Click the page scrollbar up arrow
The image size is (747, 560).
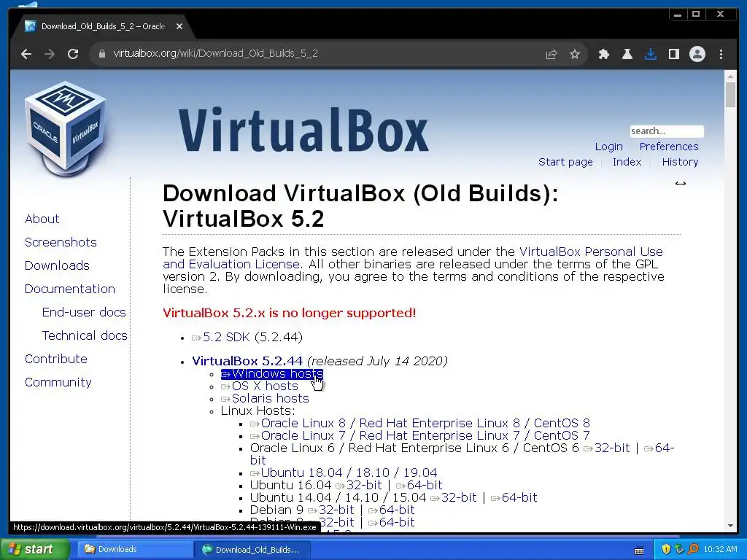click(x=730, y=76)
